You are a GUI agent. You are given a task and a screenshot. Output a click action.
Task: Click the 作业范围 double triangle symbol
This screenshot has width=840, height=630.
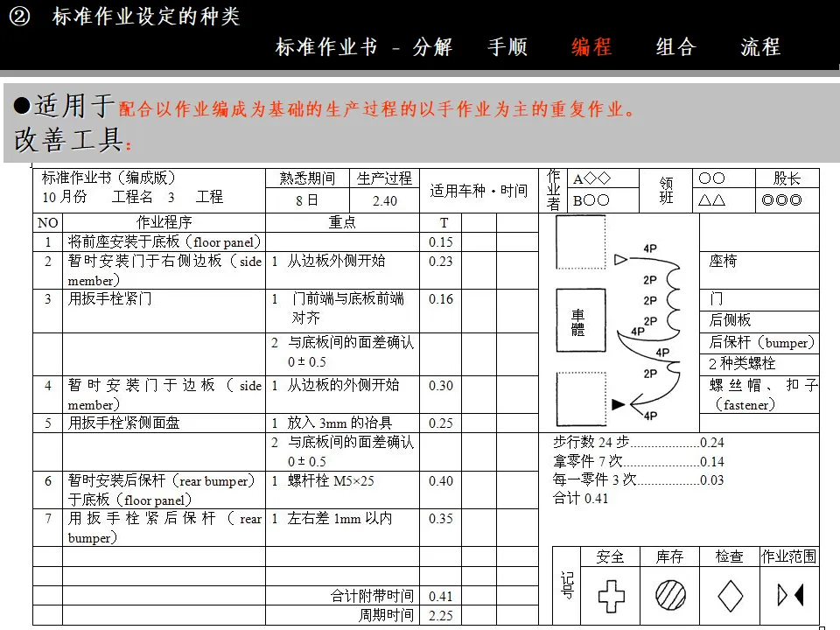[790, 595]
